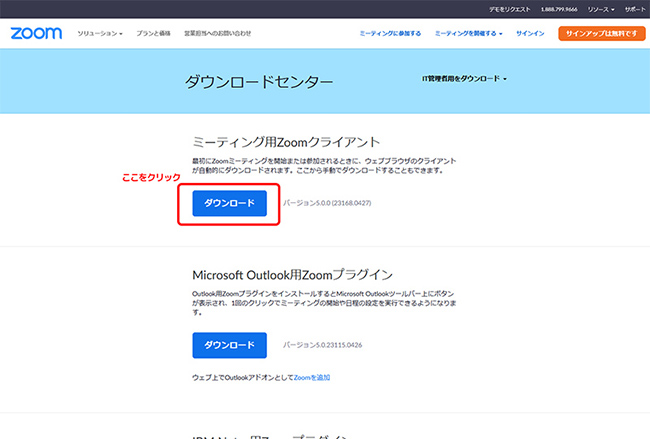Click the Zoom logo

click(x=36, y=33)
